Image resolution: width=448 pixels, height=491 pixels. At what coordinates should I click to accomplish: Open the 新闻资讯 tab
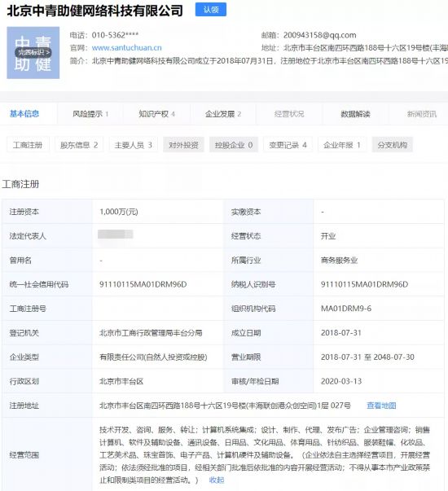422,114
